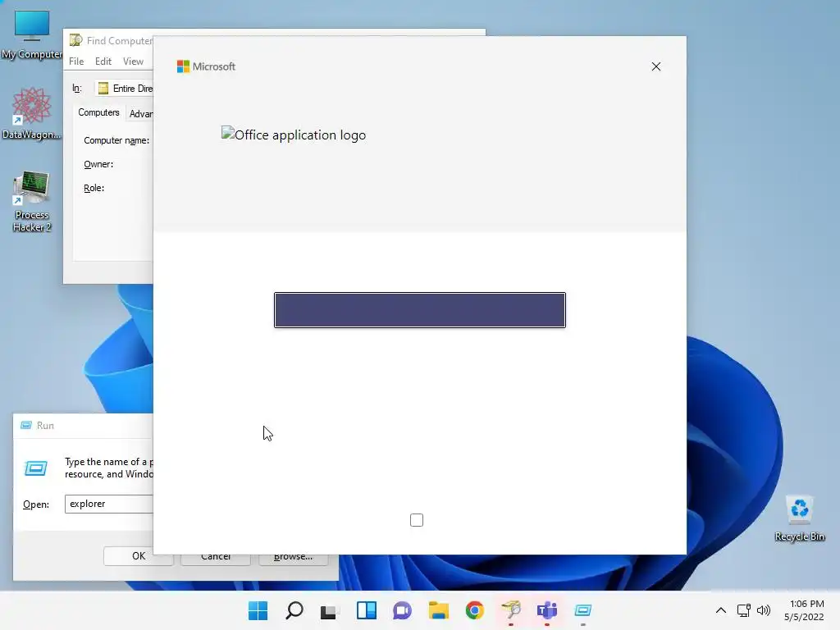Close the Microsoft sign-in dialog
This screenshot has width=840, height=630.
click(655, 66)
